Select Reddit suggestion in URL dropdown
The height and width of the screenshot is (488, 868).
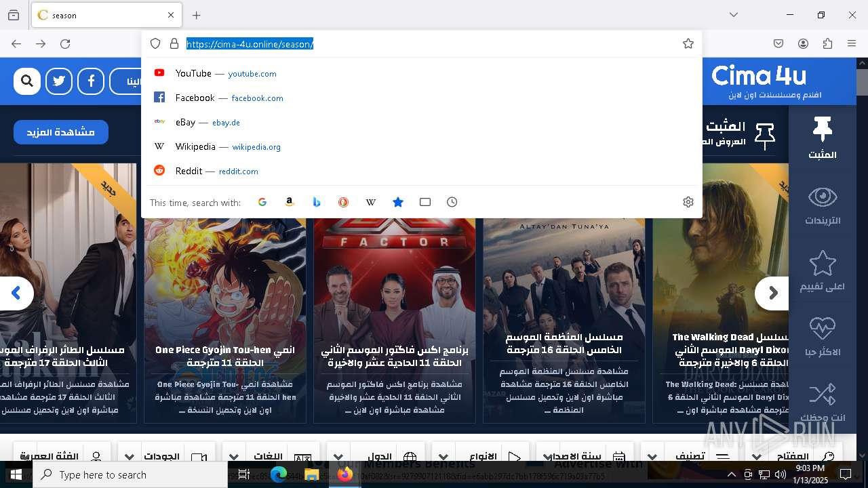point(421,171)
